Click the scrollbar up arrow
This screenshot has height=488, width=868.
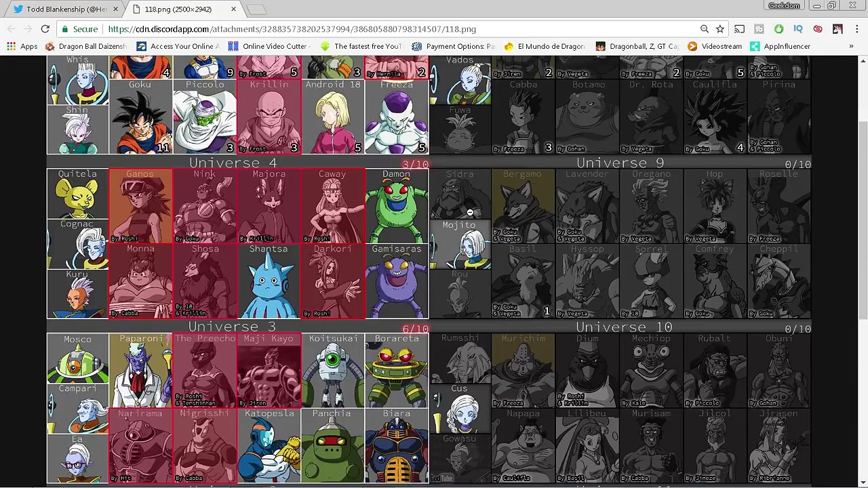862,61
